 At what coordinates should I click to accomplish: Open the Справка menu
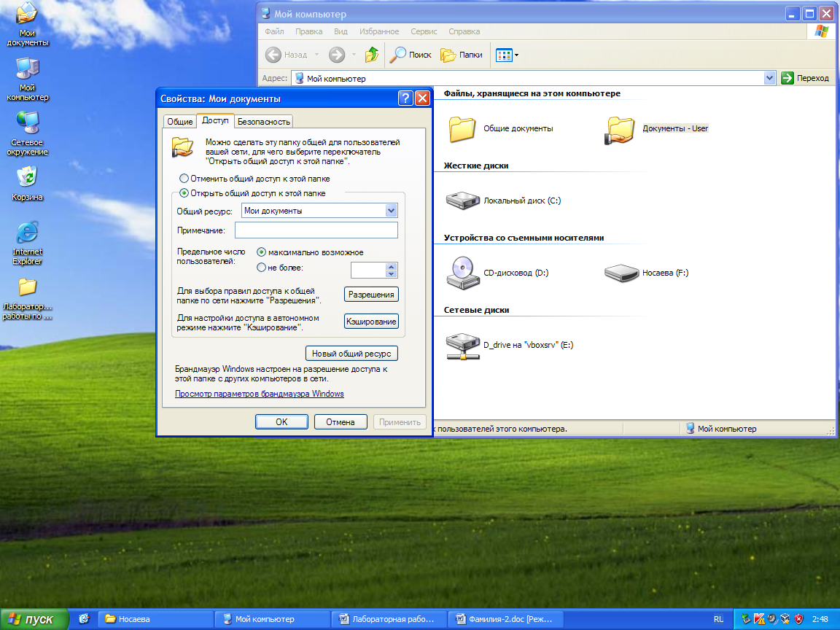pos(464,31)
